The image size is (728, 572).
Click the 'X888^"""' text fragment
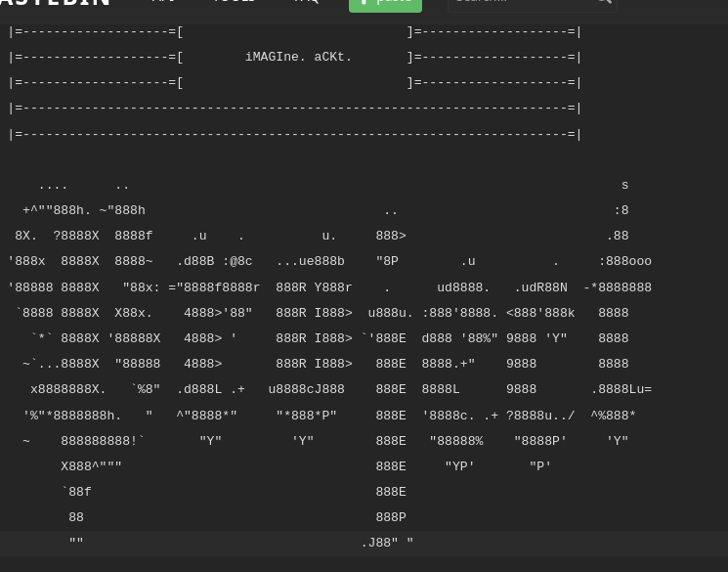click(x=92, y=466)
